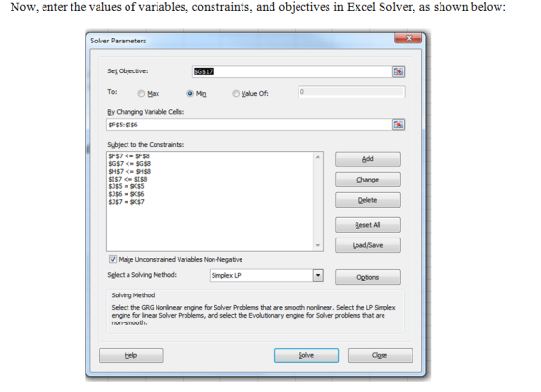Viewport: 541px width, 392px height.
Task: Select constraint $J$7 = $K$7
Action: [x=127, y=202]
